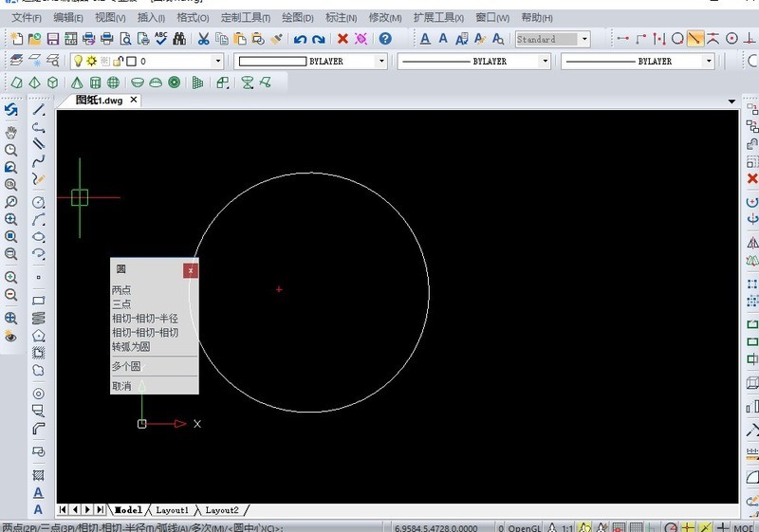Close the 圆 popup with red X
759x532 pixels.
(x=191, y=270)
